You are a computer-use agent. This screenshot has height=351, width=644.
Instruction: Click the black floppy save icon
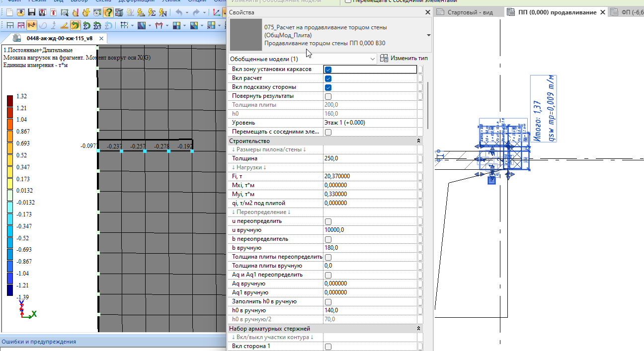[x=31, y=12]
